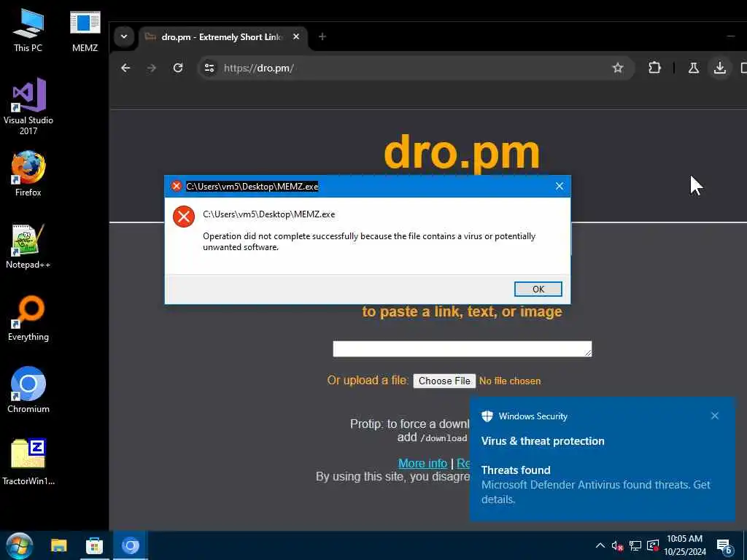Close the MEMZ.exe error dialog

560,186
